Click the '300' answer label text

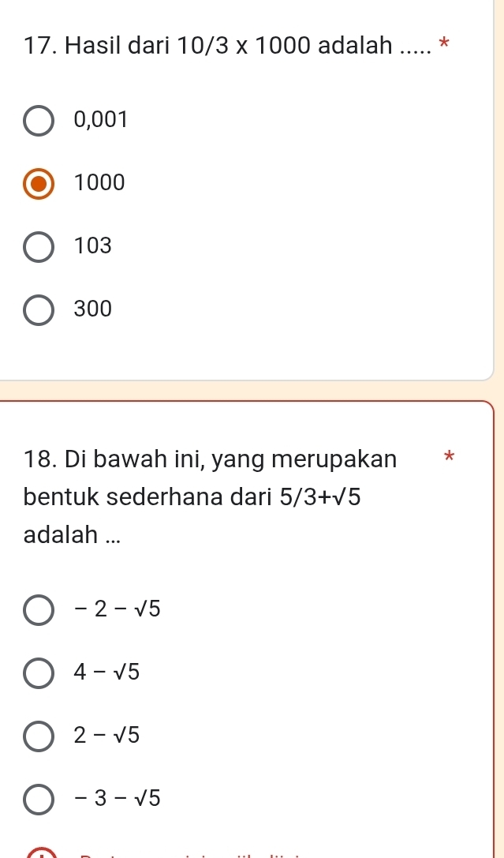(94, 308)
